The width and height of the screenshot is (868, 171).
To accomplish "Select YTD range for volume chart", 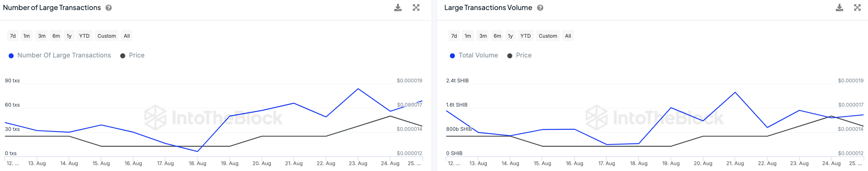I will coord(525,36).
